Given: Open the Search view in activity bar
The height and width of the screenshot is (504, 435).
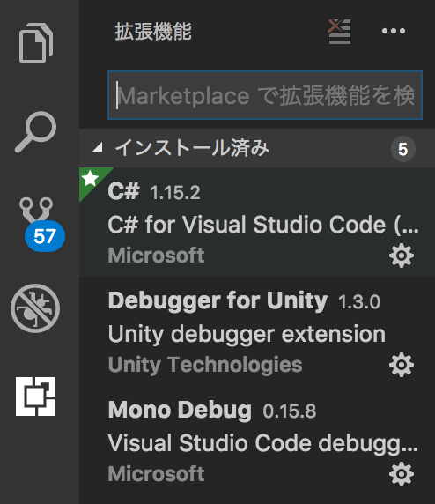Looking at the screenshot, I should click(x=35, y=132).
